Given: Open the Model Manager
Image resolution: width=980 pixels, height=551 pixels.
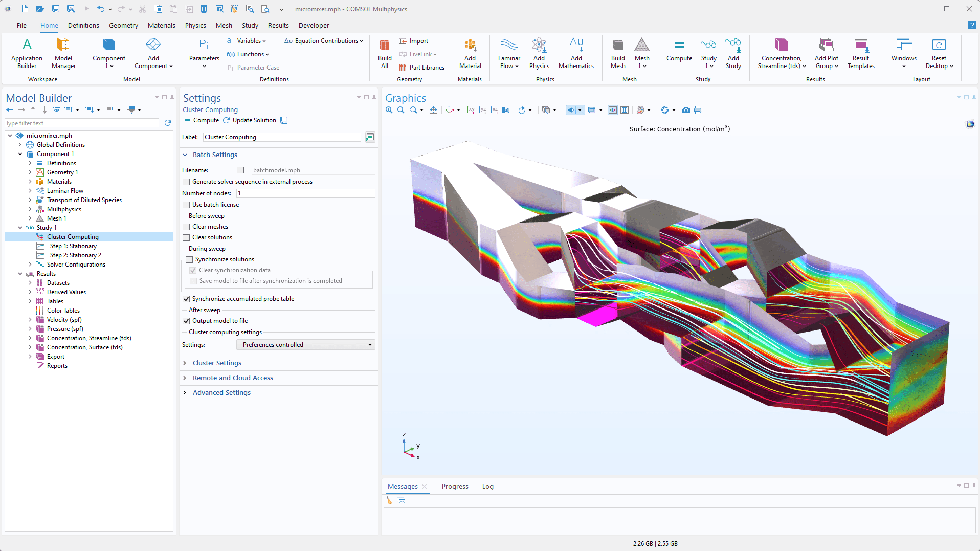Looking at the screenshot, I should [x=63, y=53].
